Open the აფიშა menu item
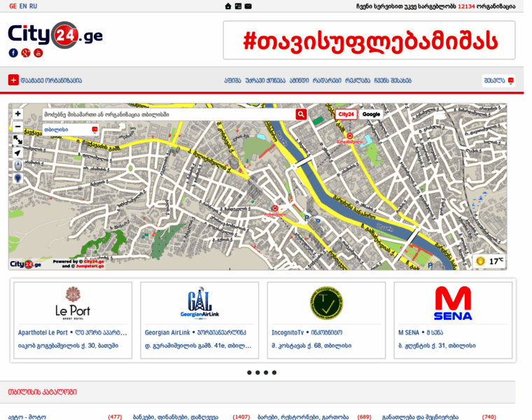 point(232,80)
